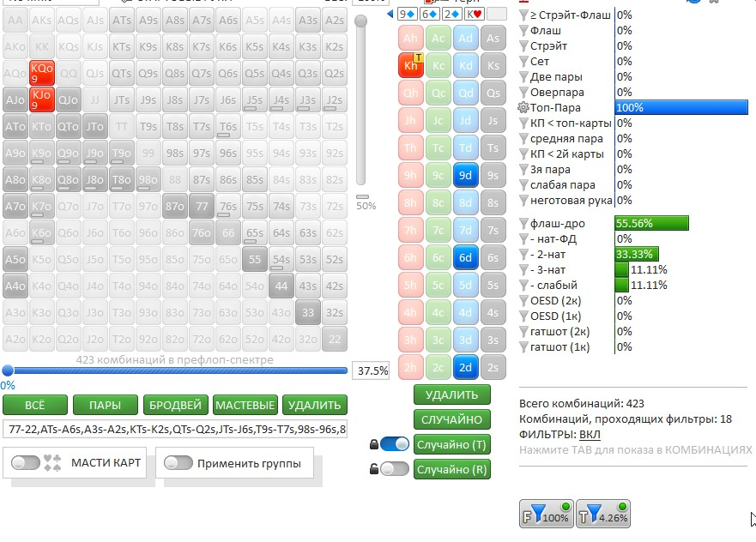Toggle the KJo hand cell
756x542 pixels.
pyautogui.click(x=42, y=99)
